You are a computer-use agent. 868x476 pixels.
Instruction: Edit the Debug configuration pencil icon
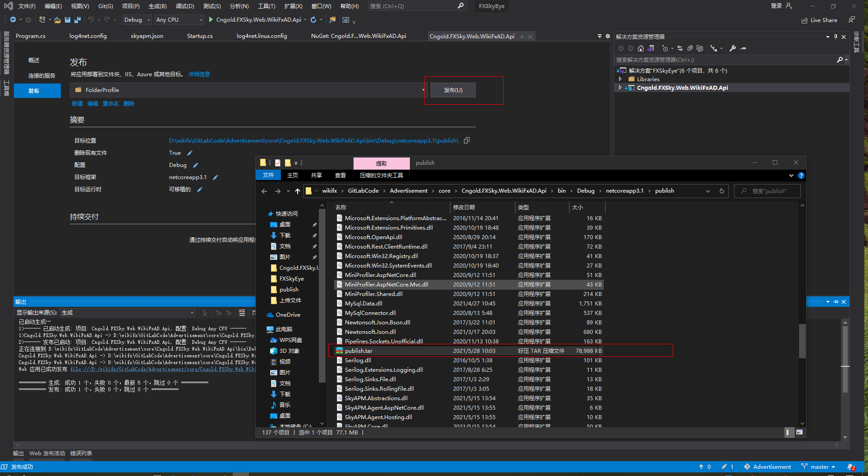(x=196, y=165)
